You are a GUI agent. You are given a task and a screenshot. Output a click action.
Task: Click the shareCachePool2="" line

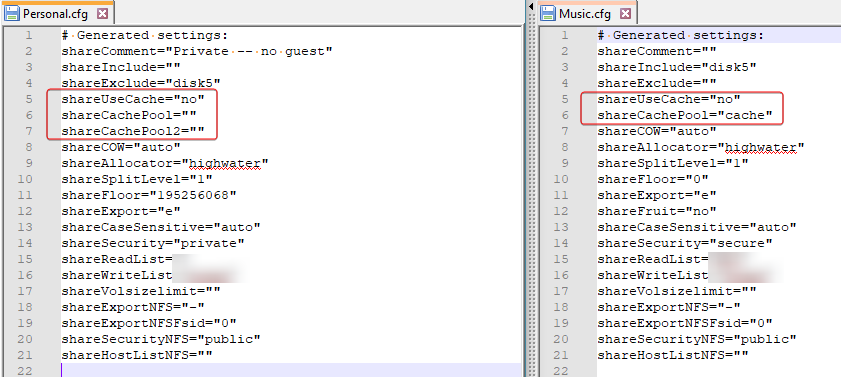coord(132,131)
